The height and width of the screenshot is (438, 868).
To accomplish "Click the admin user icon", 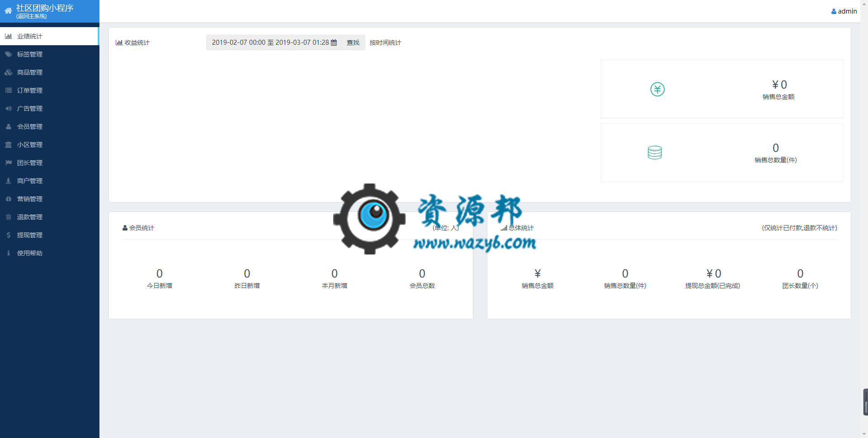I will pyautogui.click(x=834, y=11).
